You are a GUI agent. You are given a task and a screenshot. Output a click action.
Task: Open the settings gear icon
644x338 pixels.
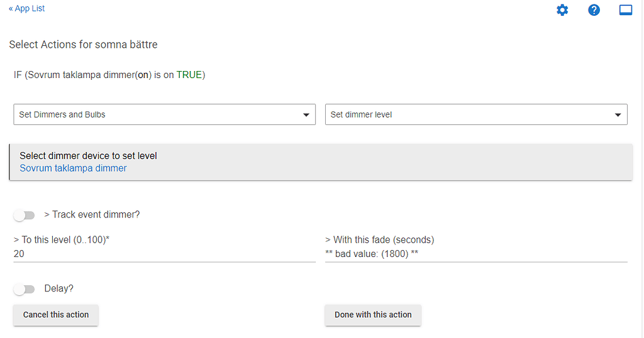(x=562, y=10)
